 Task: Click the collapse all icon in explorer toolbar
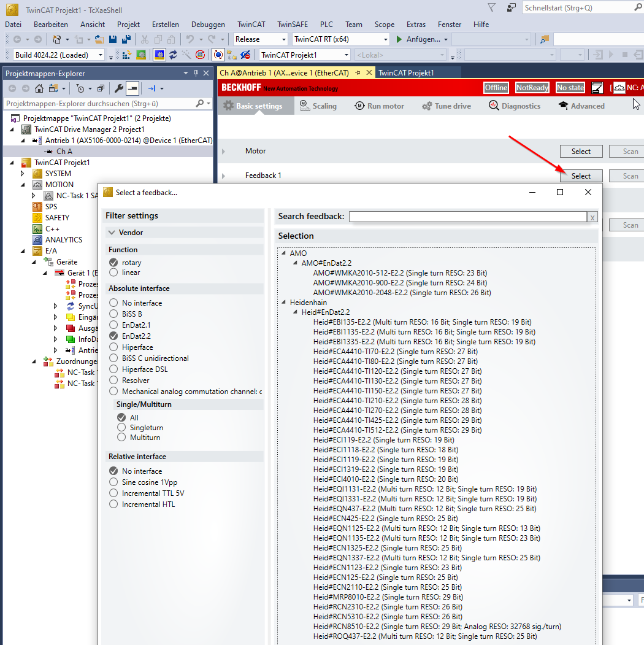(x=101, y=88)
